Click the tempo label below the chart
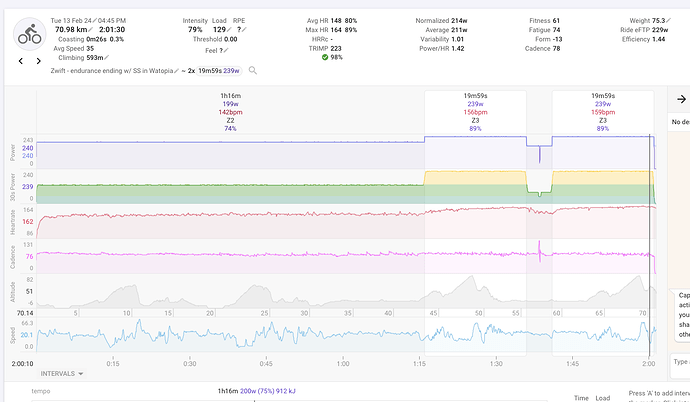This screenshot has height=402, width=690. point(40,391)
